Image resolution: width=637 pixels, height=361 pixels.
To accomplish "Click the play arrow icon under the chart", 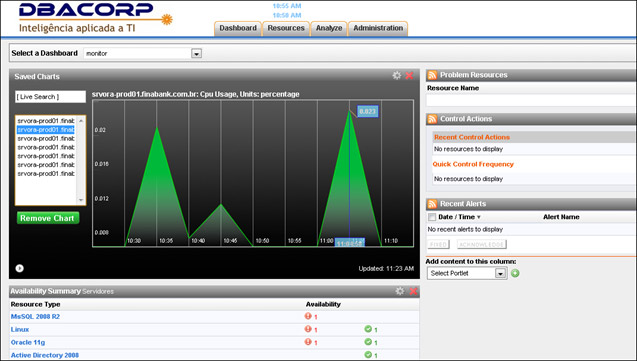I will [20, 268].
